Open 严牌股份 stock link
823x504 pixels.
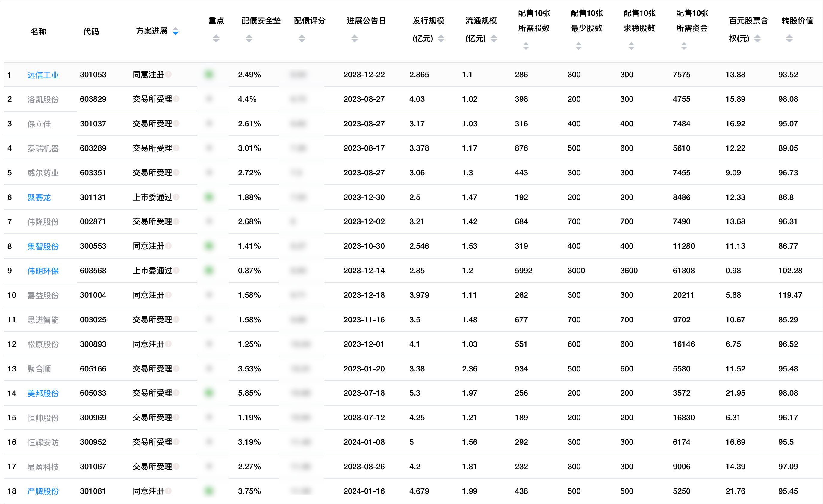pos(43,491)
